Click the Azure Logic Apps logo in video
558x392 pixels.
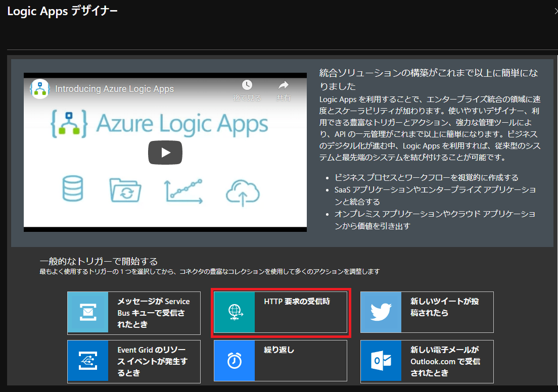[159, 124]
